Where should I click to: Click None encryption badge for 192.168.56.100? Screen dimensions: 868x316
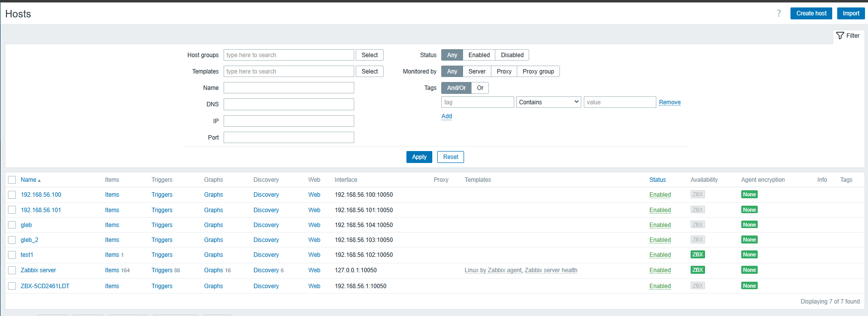[x=749, y=195]
